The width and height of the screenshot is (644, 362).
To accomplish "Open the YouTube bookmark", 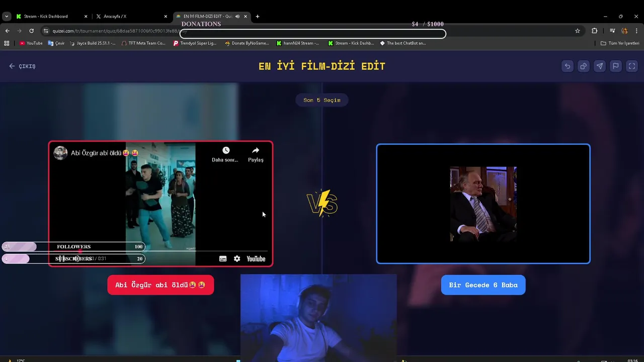I will pyautogui.click(x=31, y=43).
